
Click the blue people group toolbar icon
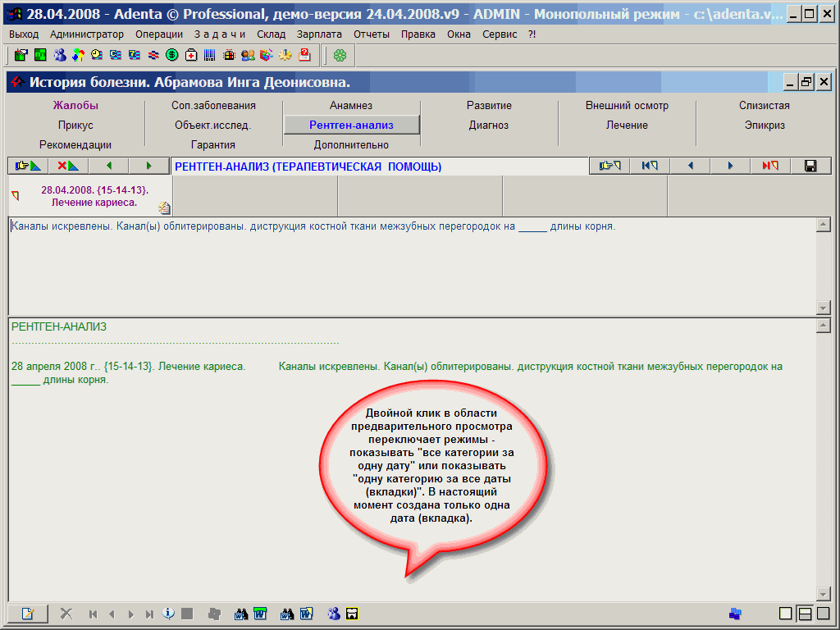tap(60, 55)
